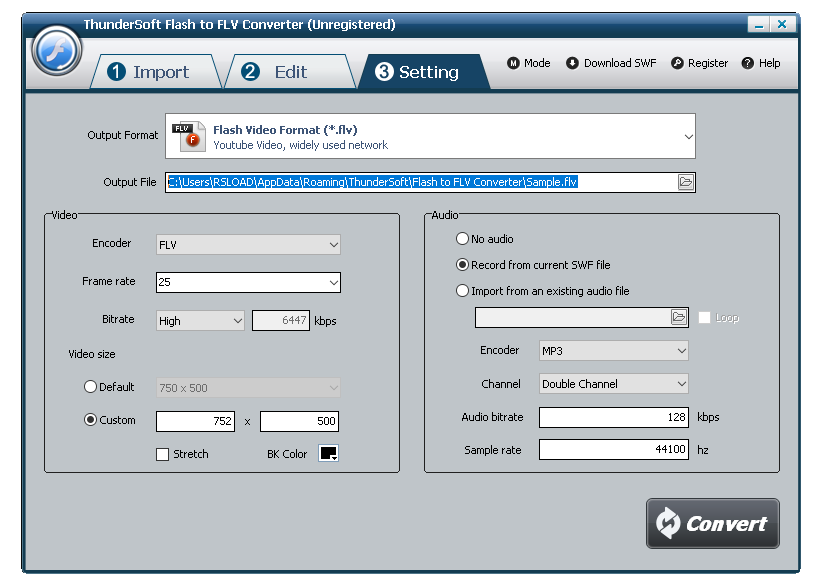The height and width of the screenshot is (586, 815).
Task: Select the No audio option
Action: pos(462,239)
